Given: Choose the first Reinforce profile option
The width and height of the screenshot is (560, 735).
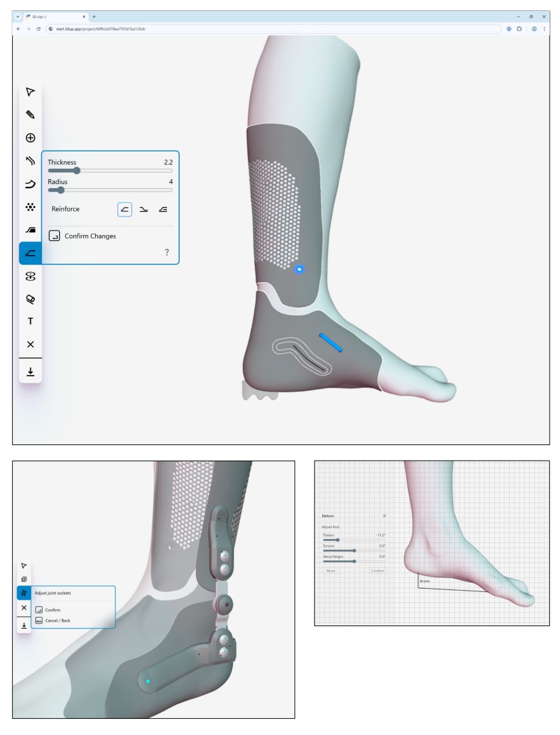Looking at the screenshot, I should [125, 209].
